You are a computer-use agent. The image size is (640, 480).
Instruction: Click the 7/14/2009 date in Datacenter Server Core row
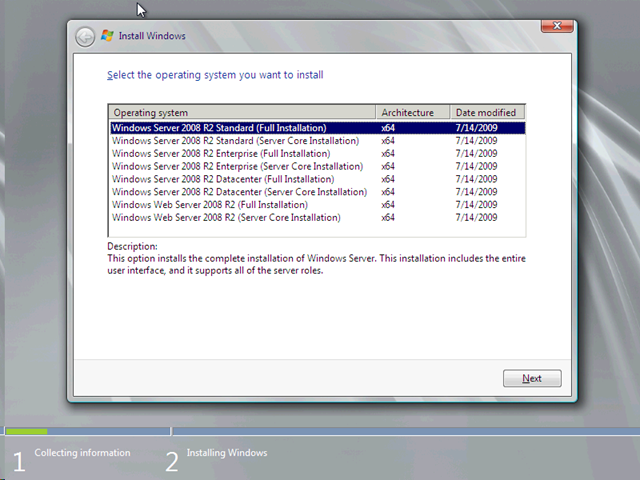tap(476, 192)
